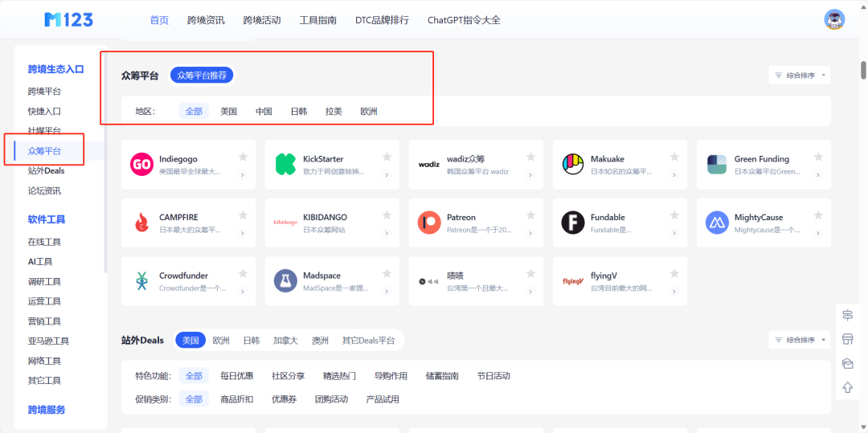Click the page vertical scrollbar thumb
Screen dimensions: 868x433
[863, 71]
